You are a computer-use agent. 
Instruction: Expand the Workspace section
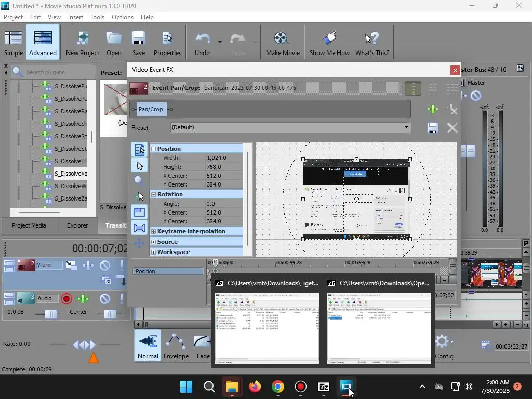(x=154, y=252)
